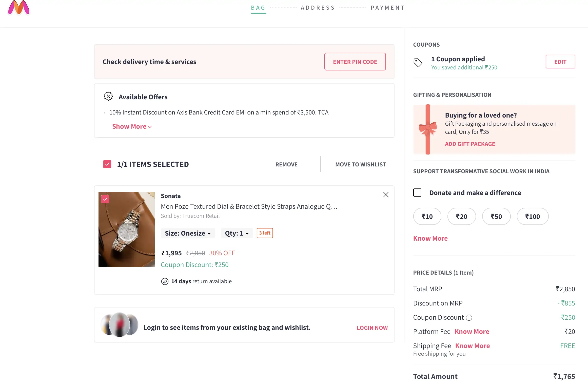Open the quantity dropdown

click(236, 233)
